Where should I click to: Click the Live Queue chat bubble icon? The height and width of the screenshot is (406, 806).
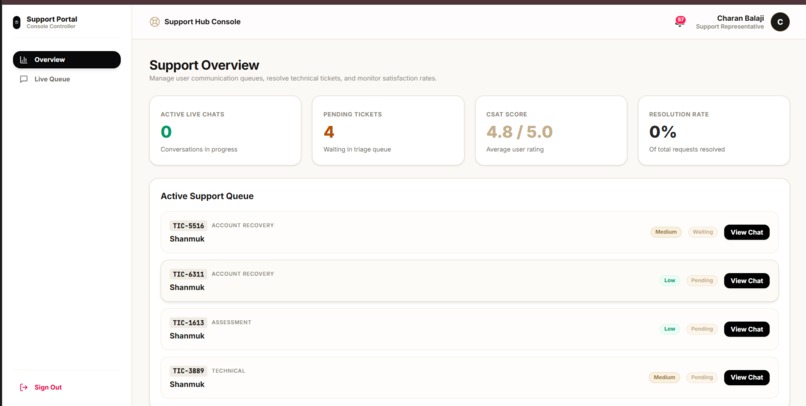point(24,79)
